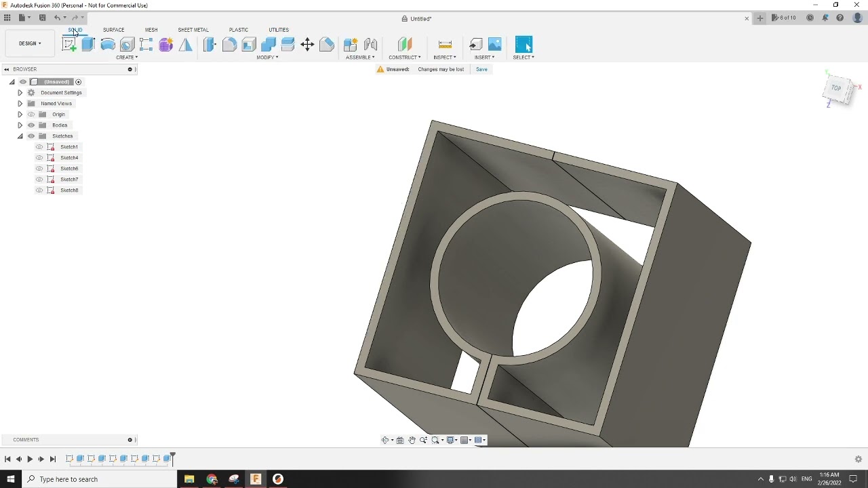
Task: Click the Orbit navigation icon
Action: [x=386, y=440]
